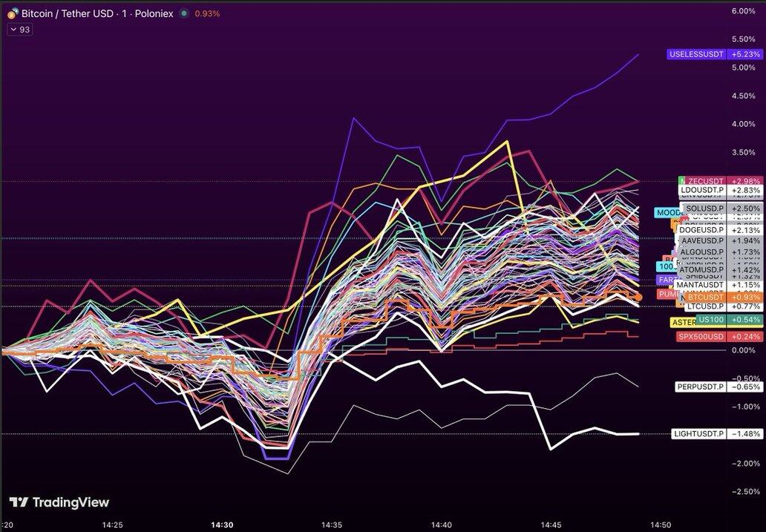Select the LIGHTUSDT.P price label
766x532 pixels.
point(698,433)
